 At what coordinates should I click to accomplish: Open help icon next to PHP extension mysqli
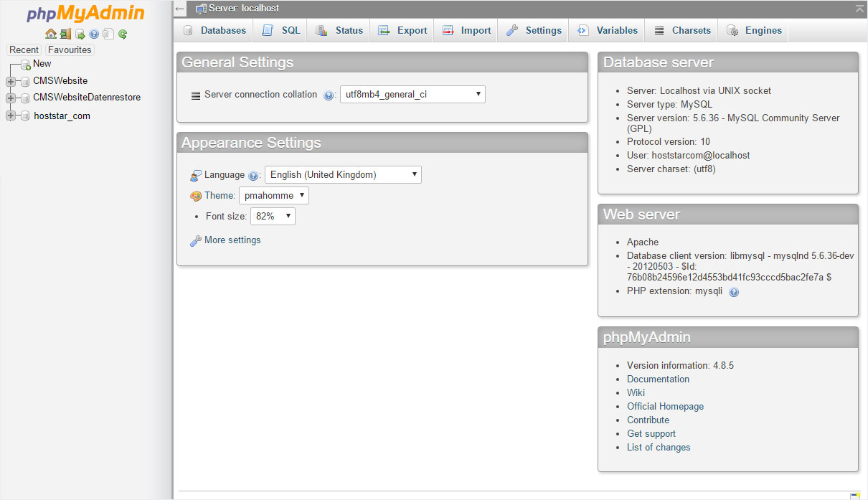[734, 292]
